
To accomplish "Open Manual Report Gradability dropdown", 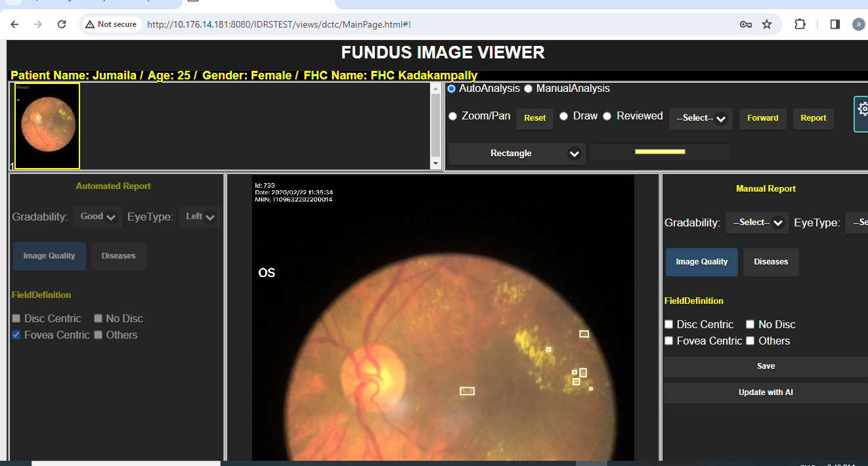I will coord(757,223).
